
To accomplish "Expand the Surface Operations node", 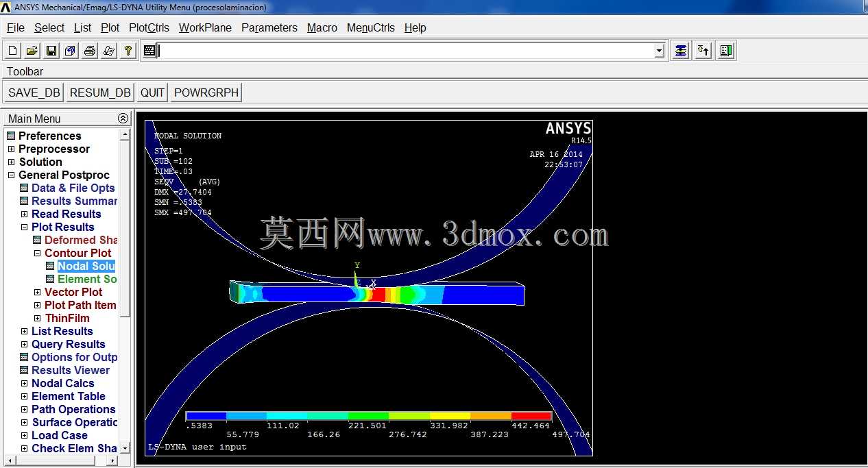I will pos(24,422).
